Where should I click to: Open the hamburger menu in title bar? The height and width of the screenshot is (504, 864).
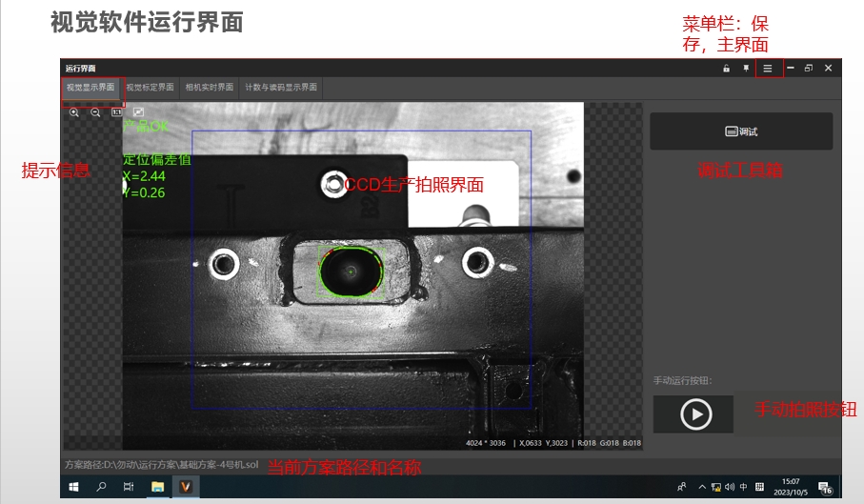click(768, 69)
